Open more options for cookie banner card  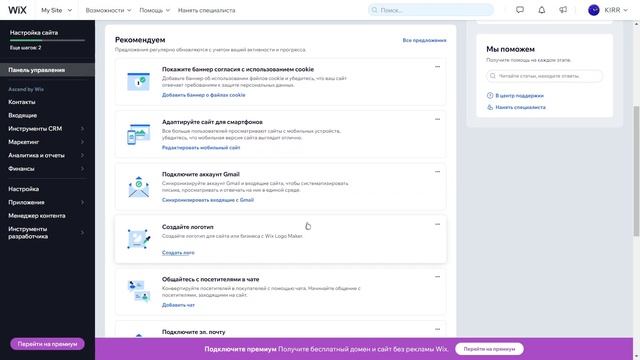[x=437, y=67]
